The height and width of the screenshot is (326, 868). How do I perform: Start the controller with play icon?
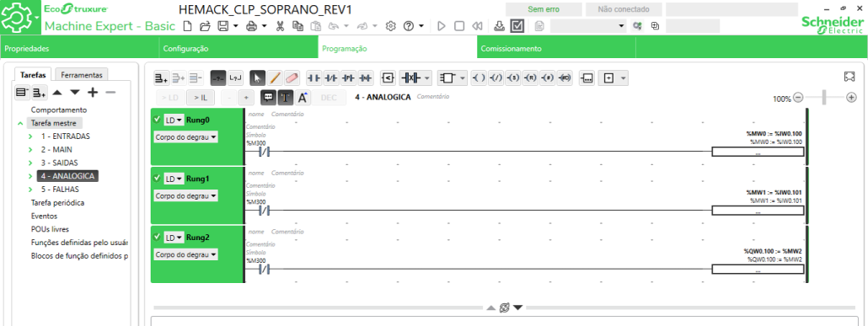pyautogui.click(x=442, y=26)
